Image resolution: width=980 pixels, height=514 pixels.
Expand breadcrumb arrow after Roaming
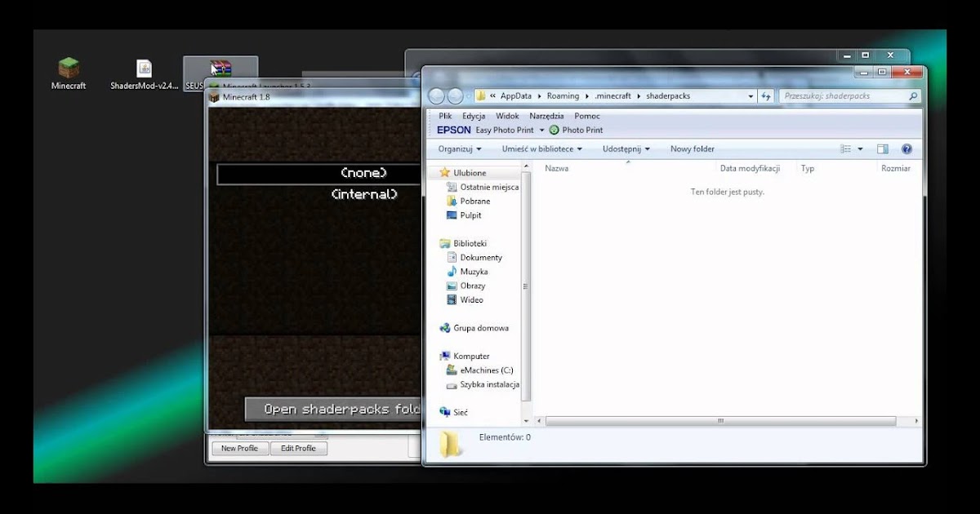click(x=586, y=96)
